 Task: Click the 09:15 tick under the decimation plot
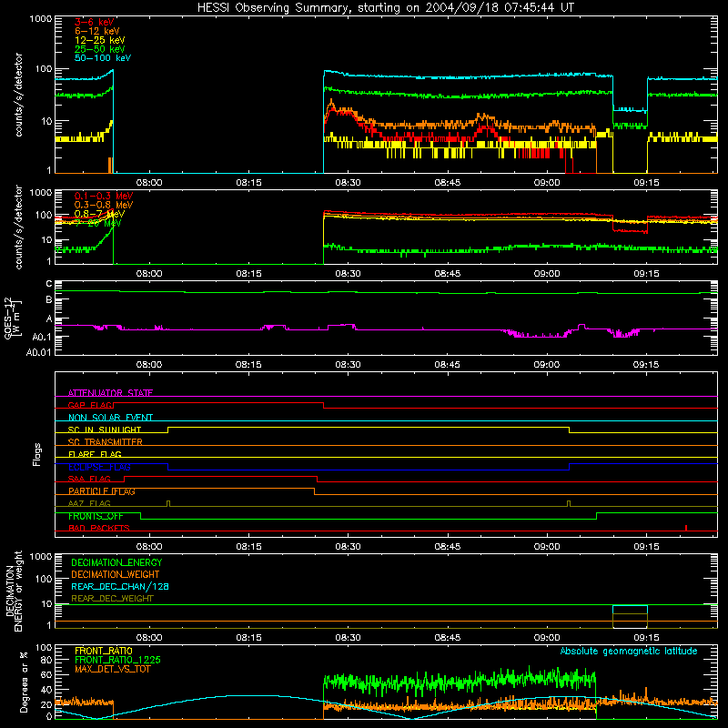click(646, 638)
